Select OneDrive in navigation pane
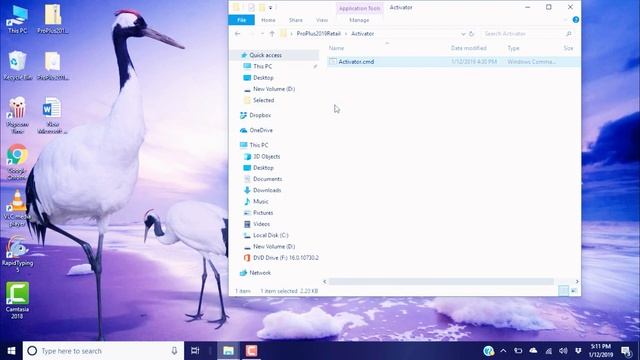640x360 pixels. point(261,130)
